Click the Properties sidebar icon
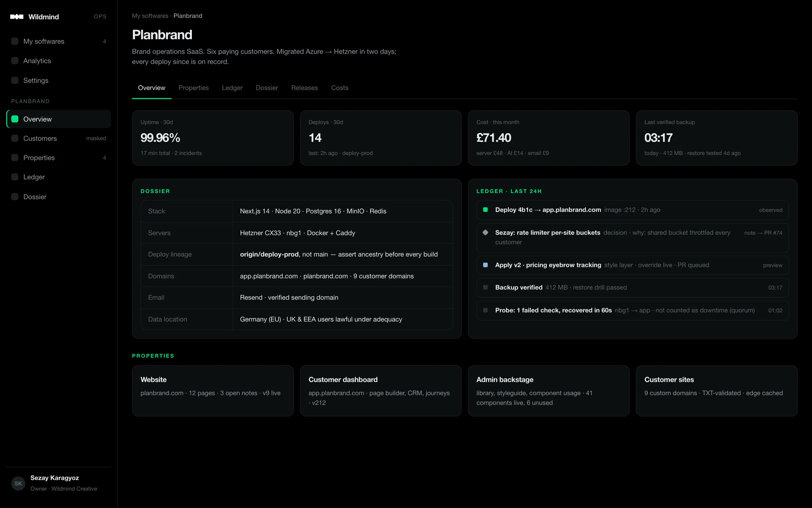This screenshot has height=508, width=812. 15,157
